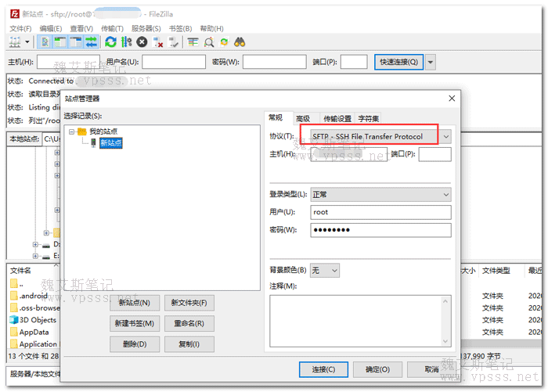Click the disconnect from server icon
The width and height of the screenshot is (548, 392).
click(158, 42)
